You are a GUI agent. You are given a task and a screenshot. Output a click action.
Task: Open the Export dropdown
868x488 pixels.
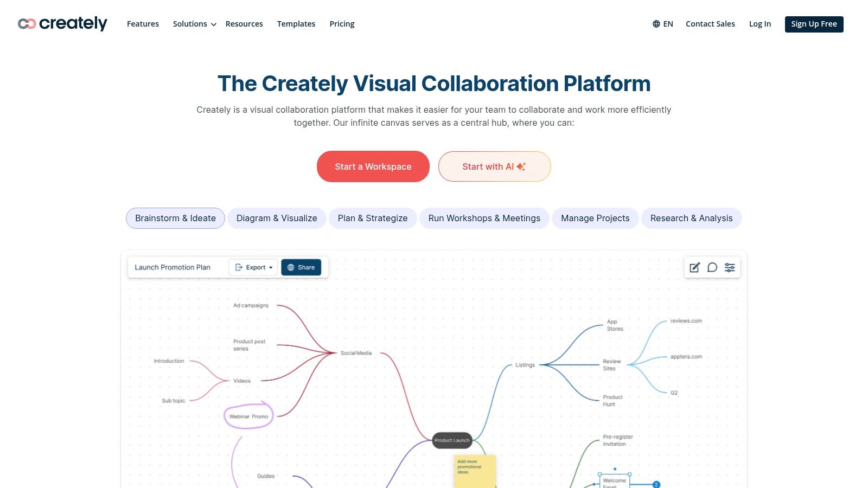pos(253,267)
